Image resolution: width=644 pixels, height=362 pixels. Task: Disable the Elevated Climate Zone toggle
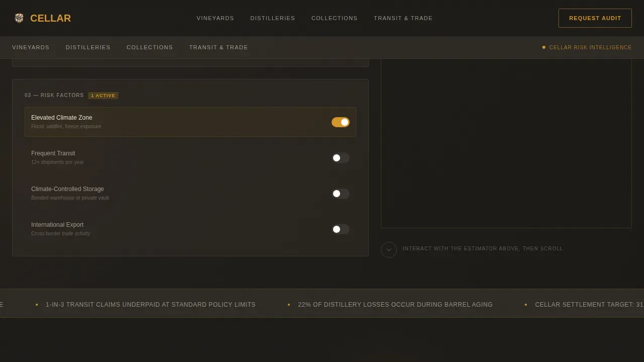click(x=341, y=122)
